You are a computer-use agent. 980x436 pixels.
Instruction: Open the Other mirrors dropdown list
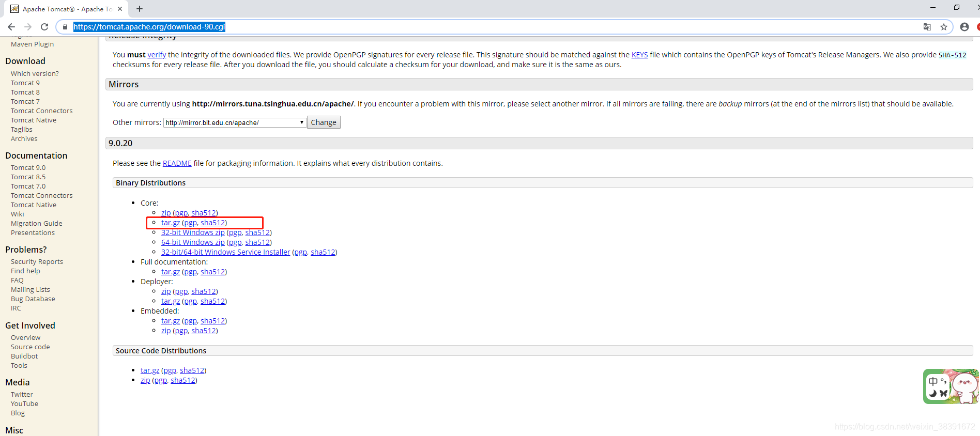click(x=235, y=122)
